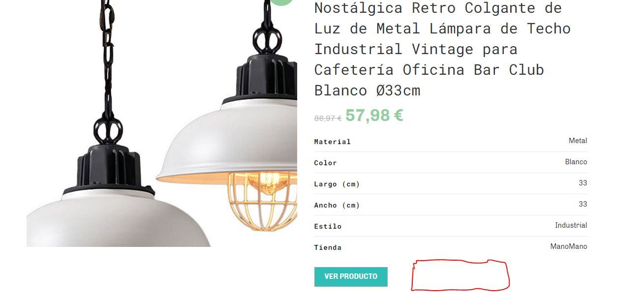Open the Nostálgica Retro Colgante product title
Viewport: 644px width, 301px height.
442,49
